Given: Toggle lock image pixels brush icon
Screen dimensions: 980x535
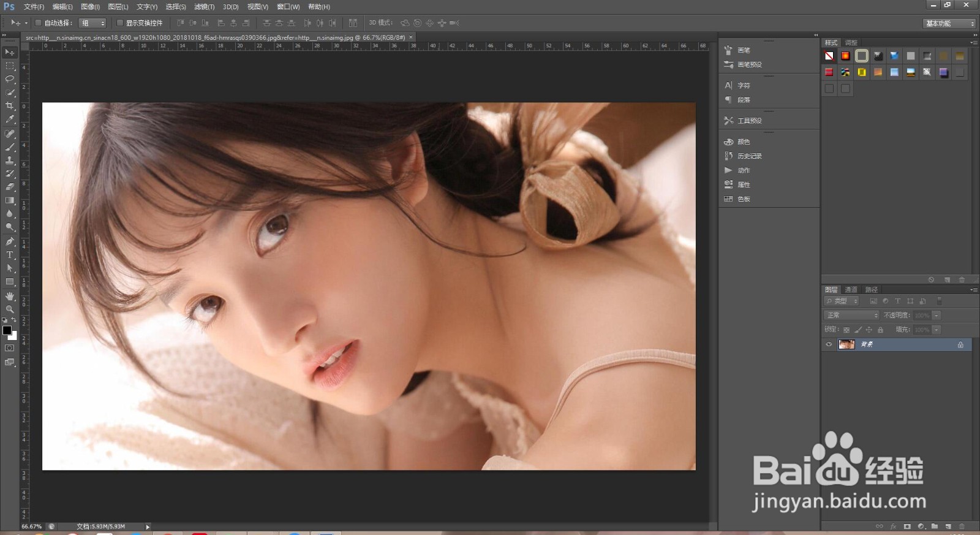Looking at the screenshot, I should click(x=858, y=330).
